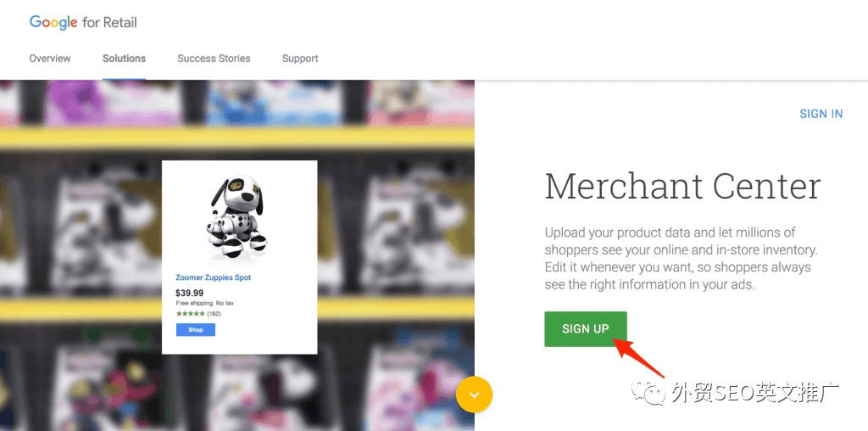Click the $39.99 price text
Viewport: 868px width, 431px height.
[189, 293]
